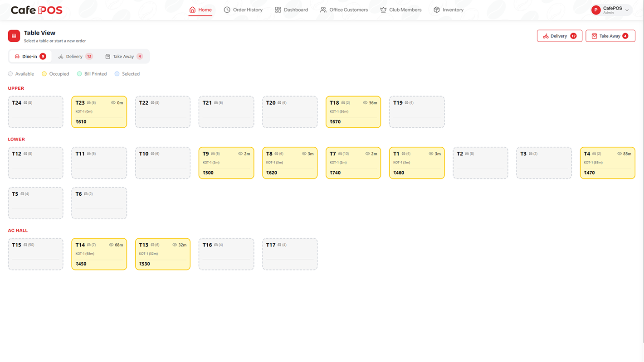
Task: Click the green Bill Printed legend swatch
Action: click(x=79, y=74)
